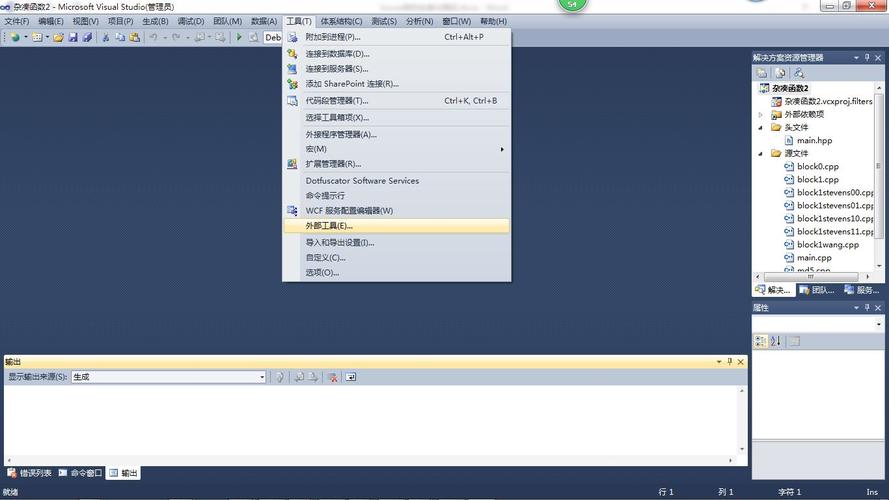Open Output panel window position dropdown
Screen dimensions: 889x500
tap(719, 362)
